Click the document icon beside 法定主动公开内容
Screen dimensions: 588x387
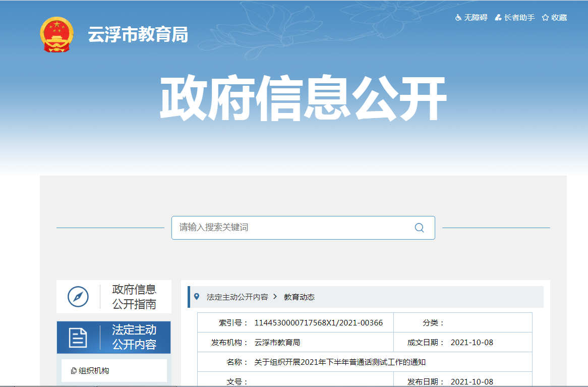pos(78,338)
